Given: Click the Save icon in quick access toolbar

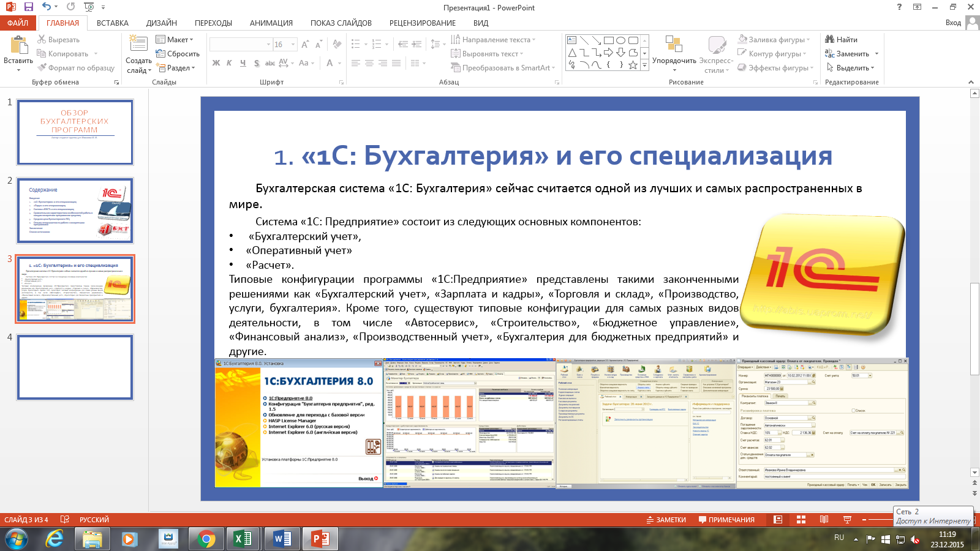Looking at the screenshot, I should pos(28,7).
